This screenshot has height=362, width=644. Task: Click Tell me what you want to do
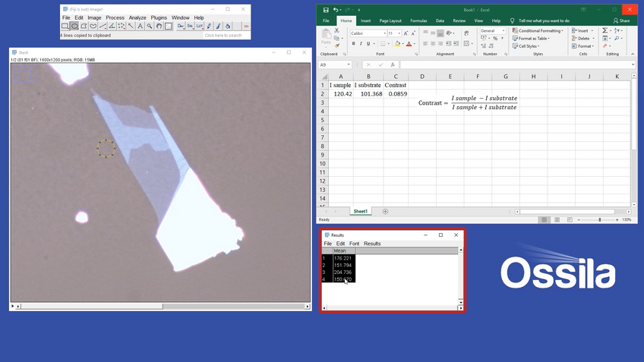tap(544, 20)
